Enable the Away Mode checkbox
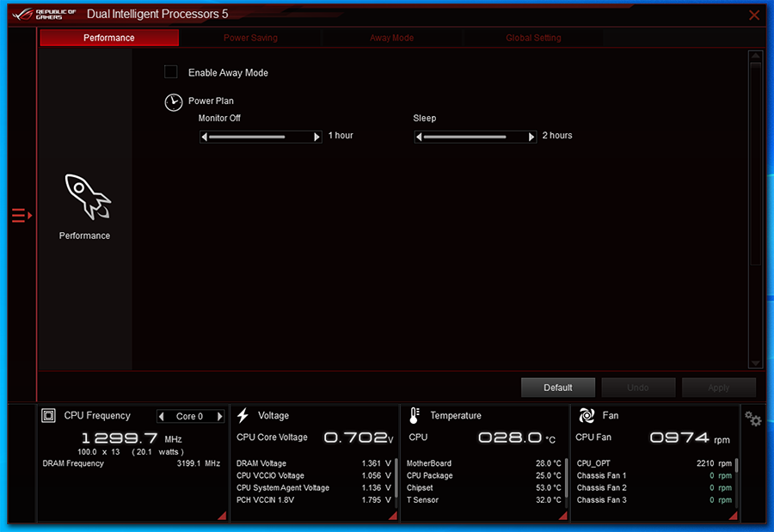 (x=171, y=72)
